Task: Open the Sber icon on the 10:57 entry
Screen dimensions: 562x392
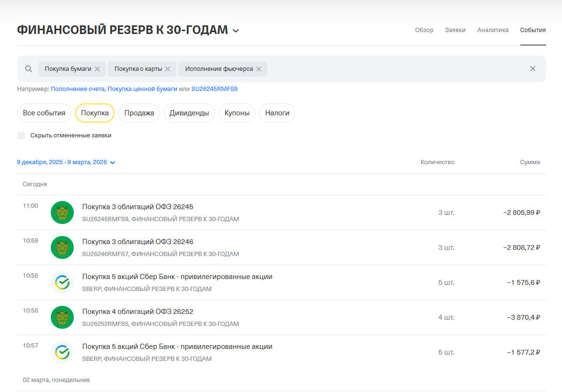Action: tap(62, 352)
